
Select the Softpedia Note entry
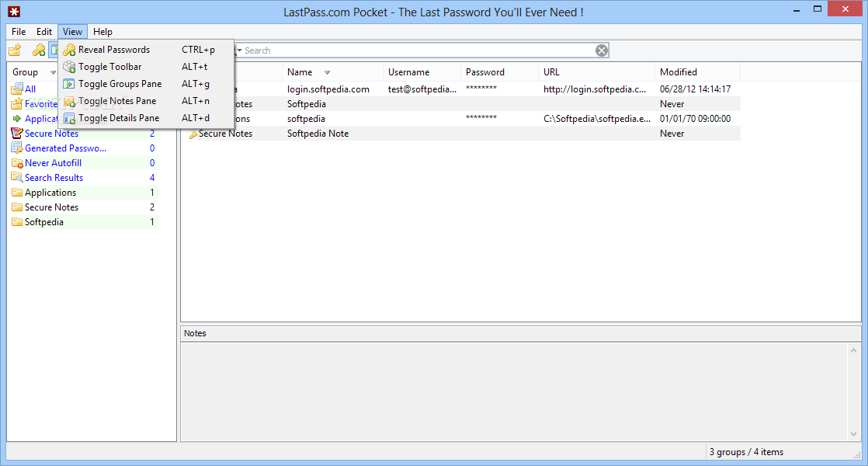[318, 134]
